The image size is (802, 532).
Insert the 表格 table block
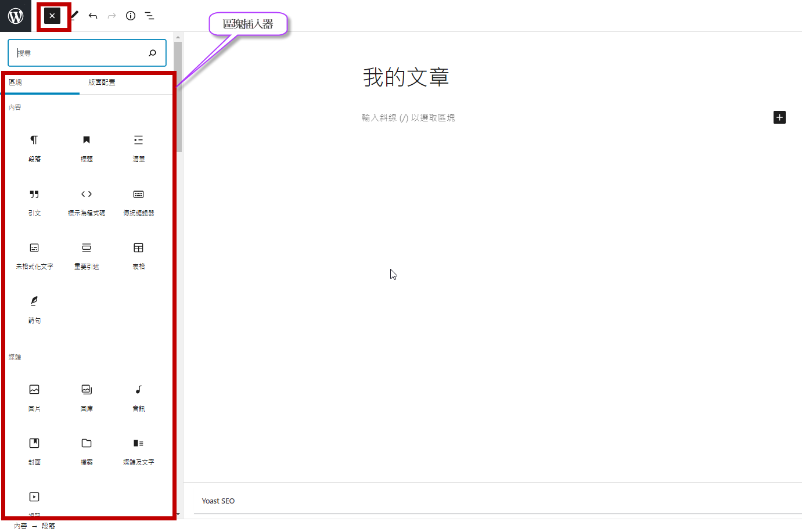click(138, 255)
